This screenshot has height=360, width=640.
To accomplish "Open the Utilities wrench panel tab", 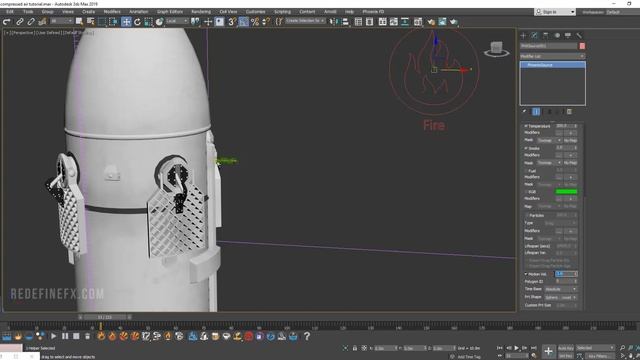I will click(x=579, y=36).
